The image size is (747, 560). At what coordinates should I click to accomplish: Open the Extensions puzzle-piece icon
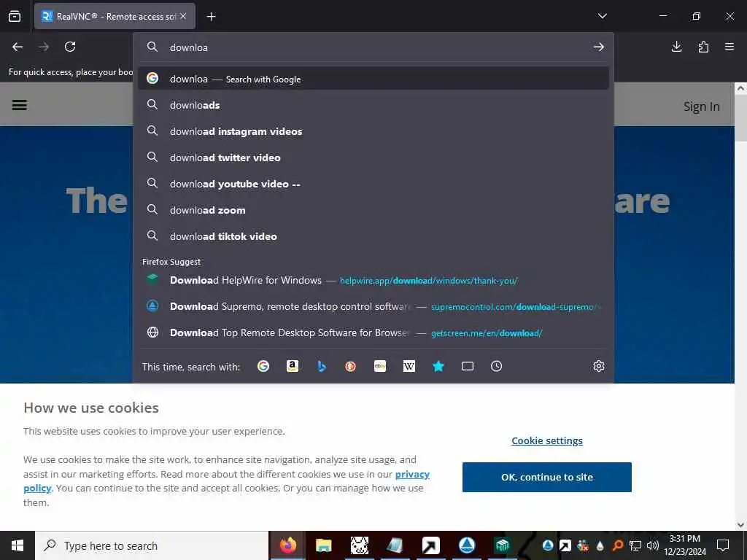pyautogui.click(x=703, y=47)
